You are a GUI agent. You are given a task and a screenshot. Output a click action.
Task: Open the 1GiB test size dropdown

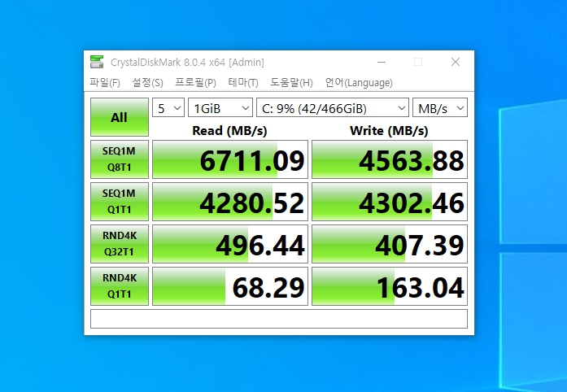220,108
